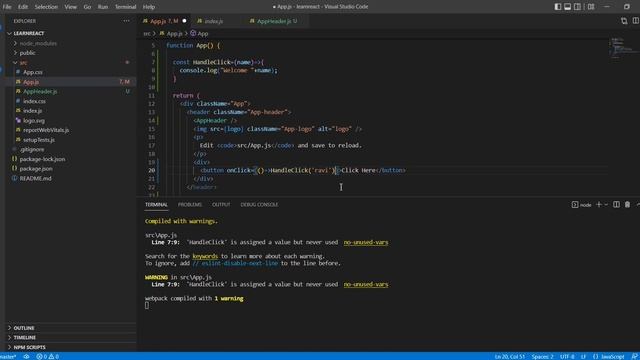Select the App.js editor tab
The image size is (640, 360).
click(x=164, y=21)
